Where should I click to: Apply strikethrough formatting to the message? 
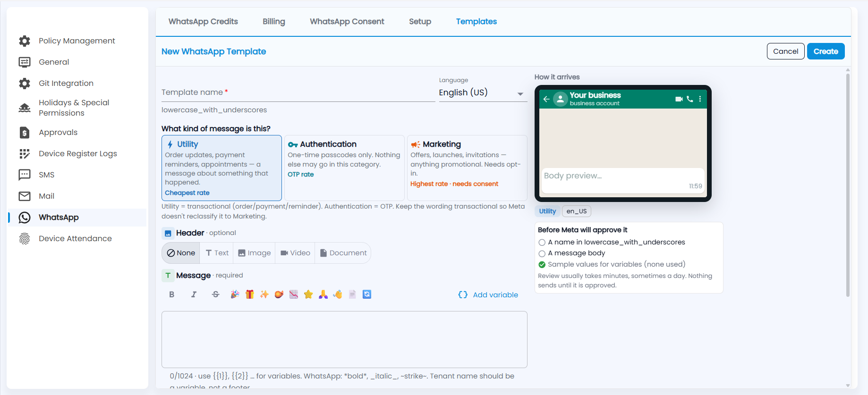point(216,294)
